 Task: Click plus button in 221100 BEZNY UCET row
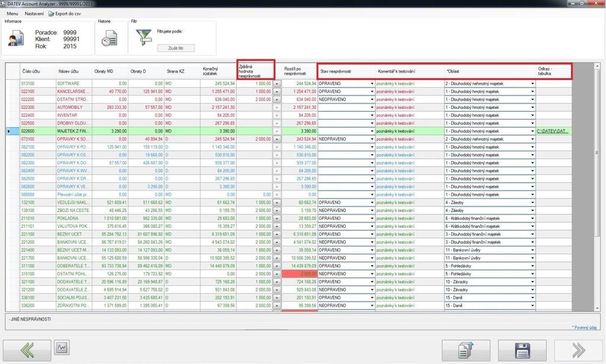pos(277,234)
